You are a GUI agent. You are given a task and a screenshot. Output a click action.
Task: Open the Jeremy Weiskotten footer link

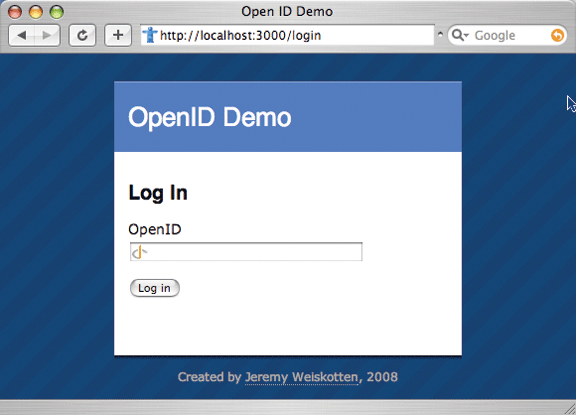[301, 377]
